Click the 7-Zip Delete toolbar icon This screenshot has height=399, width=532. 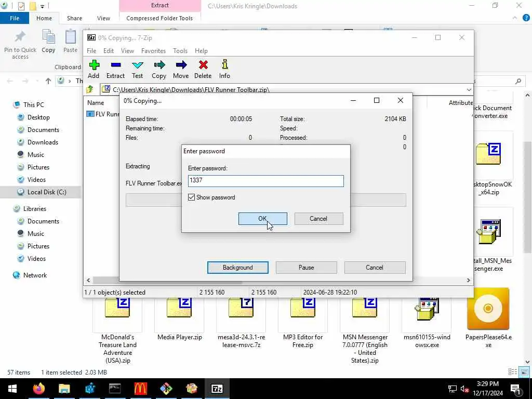point(203,65)
